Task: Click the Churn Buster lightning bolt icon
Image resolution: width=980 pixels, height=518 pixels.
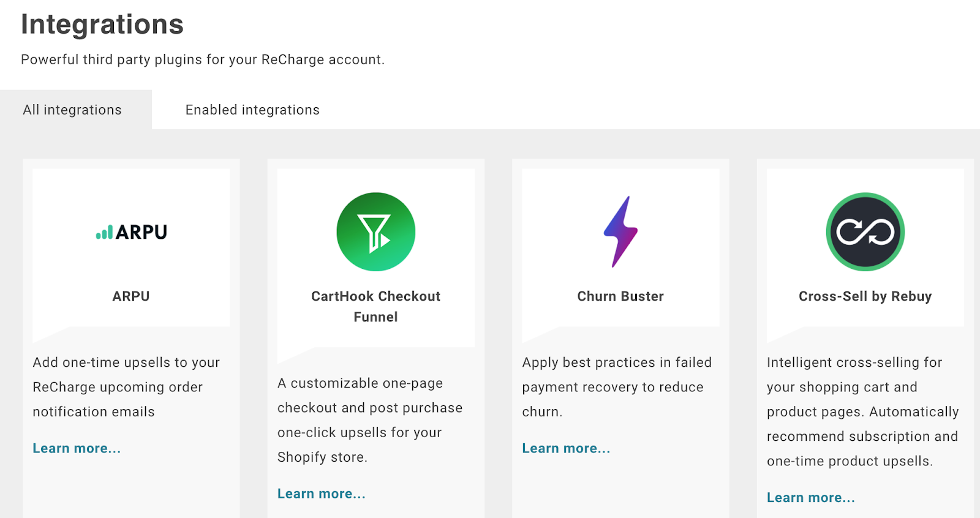Action: pyautogui.click(x=620, y=231)
